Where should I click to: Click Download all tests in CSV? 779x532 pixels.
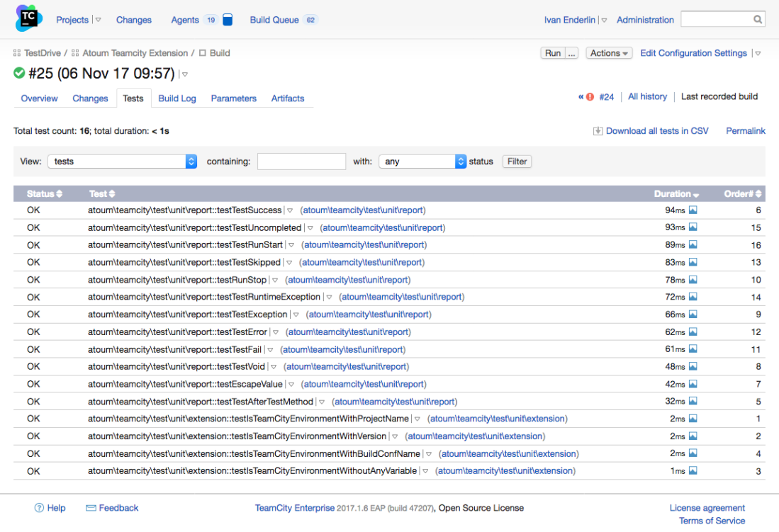[x=657, y=131]
